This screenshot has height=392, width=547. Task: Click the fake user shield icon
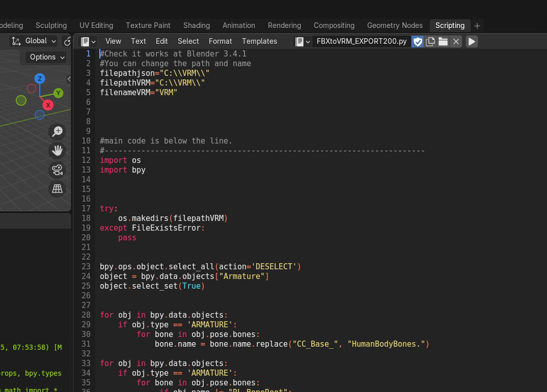pyautogui.click(x=418, y=42)
